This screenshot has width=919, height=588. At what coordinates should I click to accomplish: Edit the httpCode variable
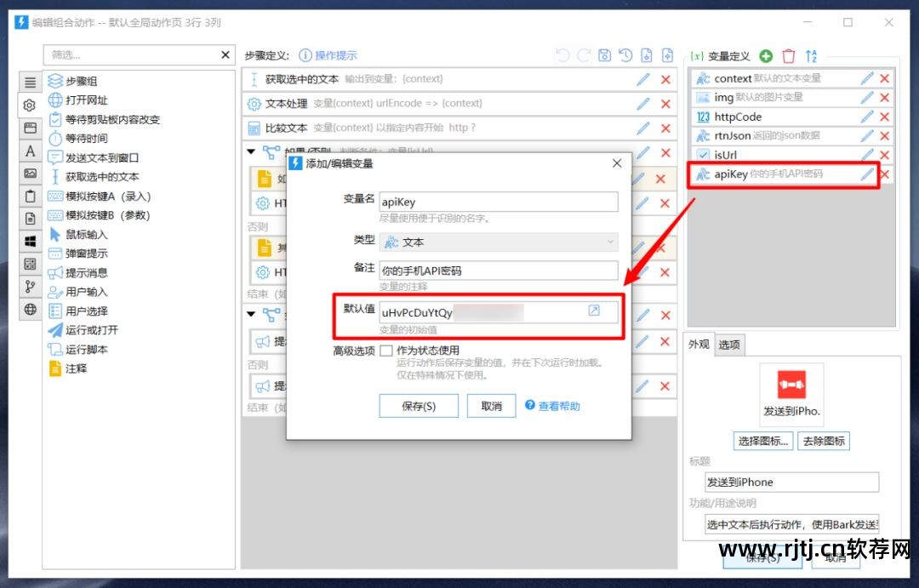coord(867,117)
